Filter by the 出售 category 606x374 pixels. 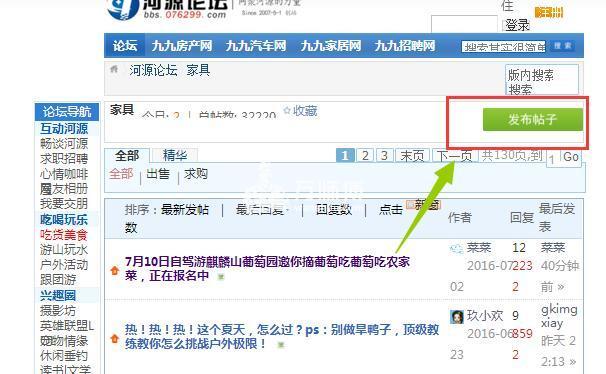(158, 174)
